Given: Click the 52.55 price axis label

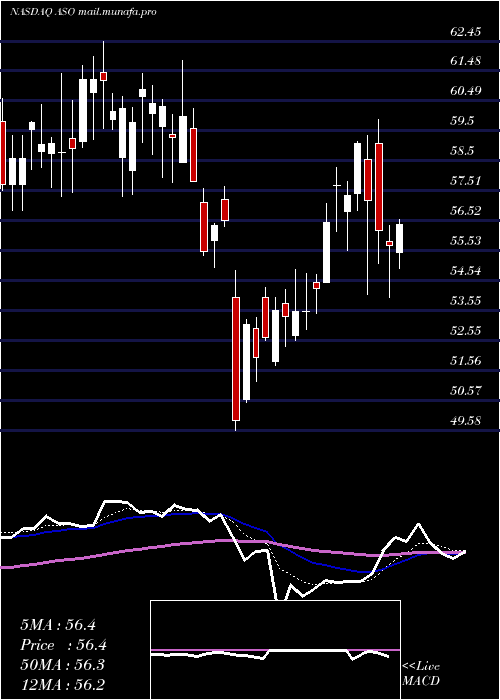Looking at the screenshot, I should click(x=466, y=330).
